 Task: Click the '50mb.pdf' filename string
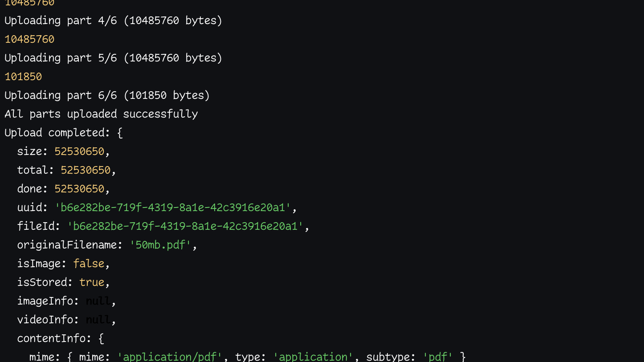tap(160, 245)
